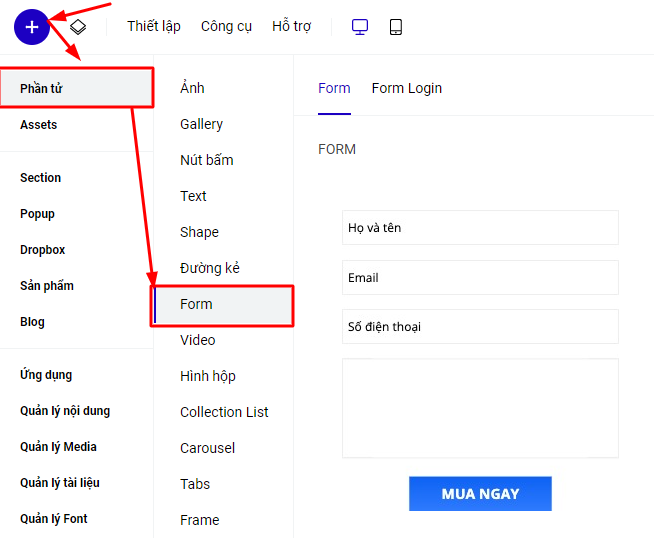Click the blue plus add-element button
The height and width of the screenshot is (538, 654).
[x=32, y=27]
